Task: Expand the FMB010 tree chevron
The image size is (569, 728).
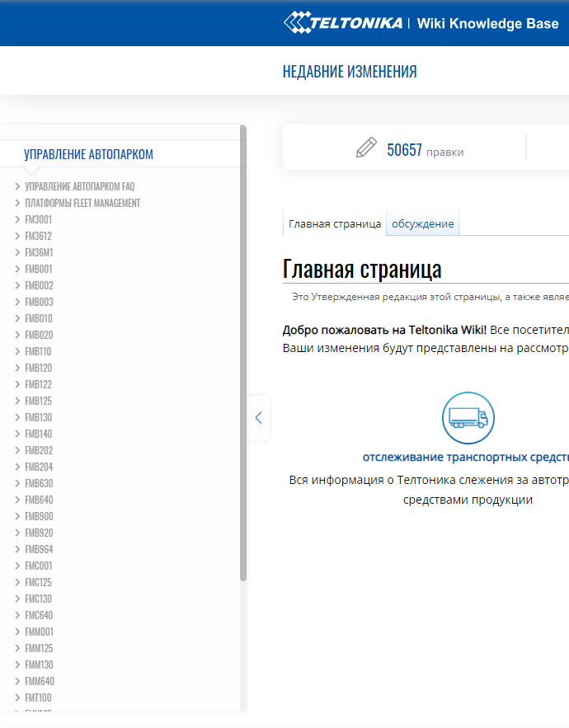Action: 17,318
